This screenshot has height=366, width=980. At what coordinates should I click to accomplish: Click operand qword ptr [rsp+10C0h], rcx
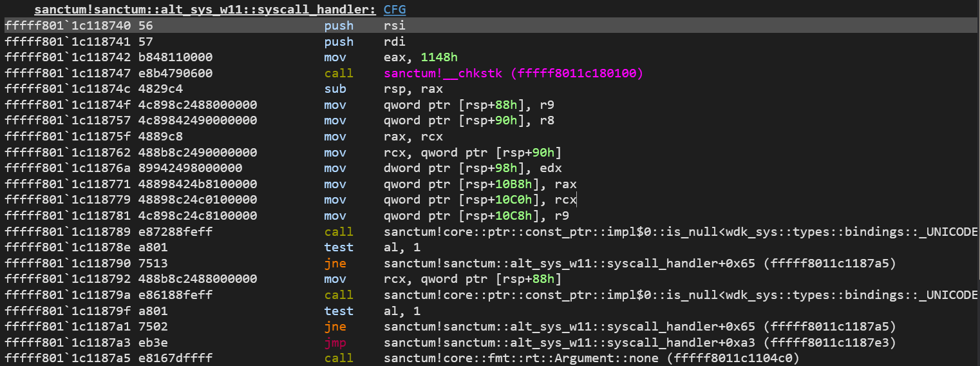click(480, 200)
